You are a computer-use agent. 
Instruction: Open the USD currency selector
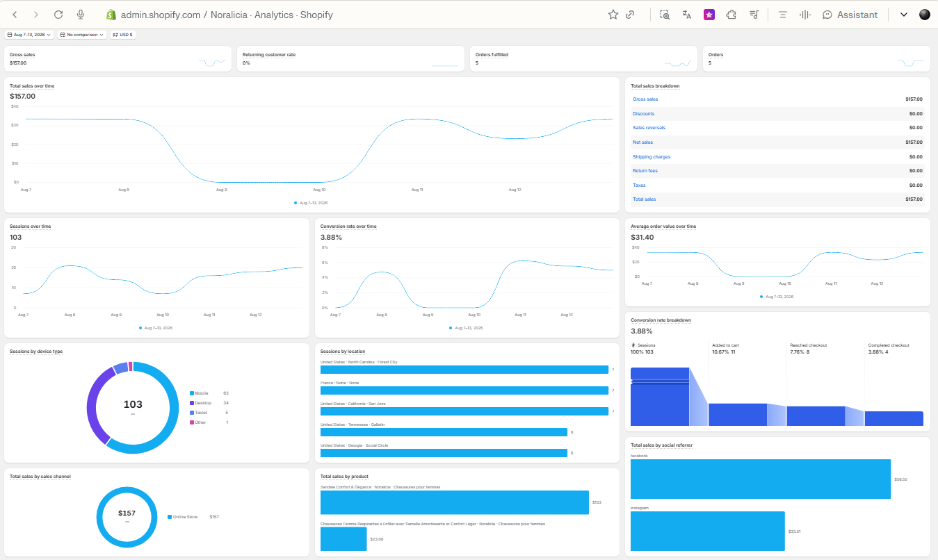click(122, 34)
